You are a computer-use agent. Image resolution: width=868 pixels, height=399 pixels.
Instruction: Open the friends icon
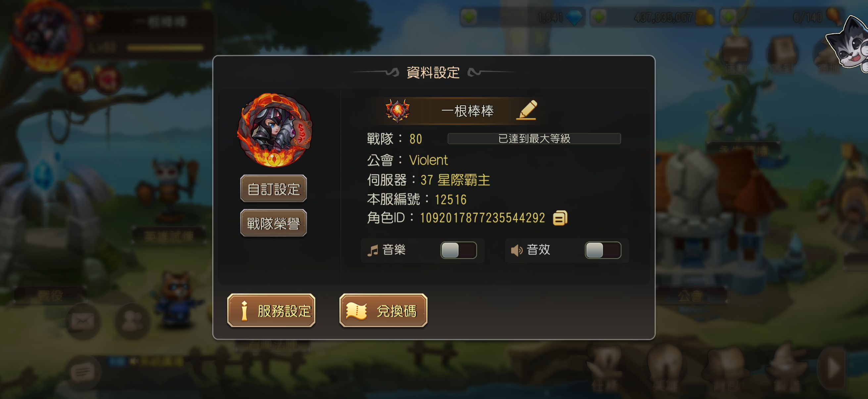tap(133, 321)
